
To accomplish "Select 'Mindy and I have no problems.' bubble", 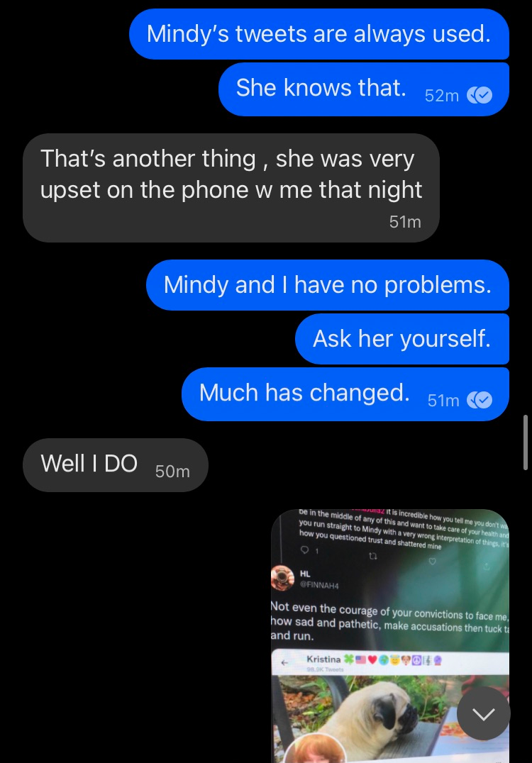I will (x=328, y=285).
